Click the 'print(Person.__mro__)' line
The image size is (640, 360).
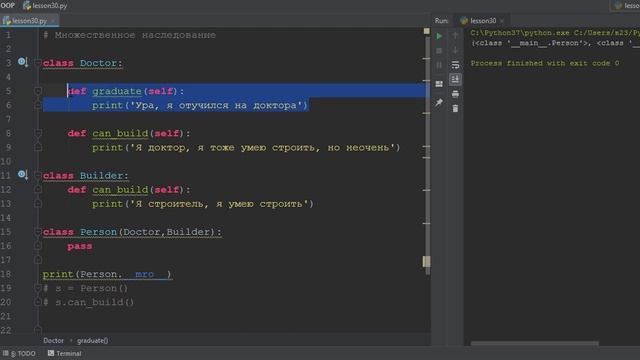107,274
